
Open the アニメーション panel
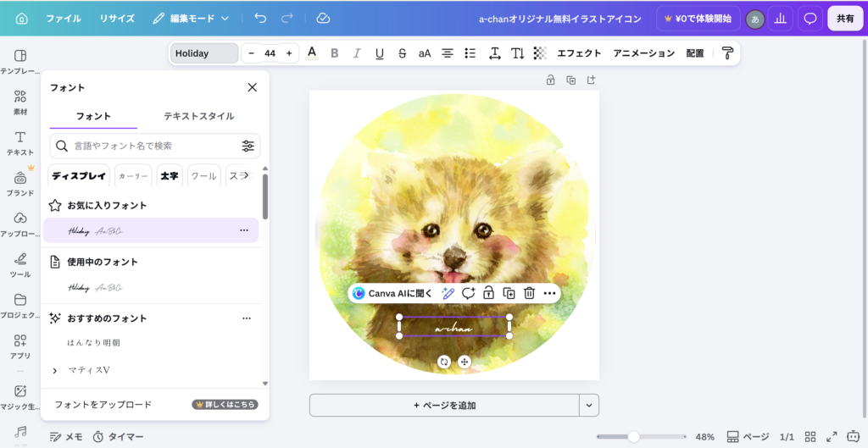(x=644, y=53)
